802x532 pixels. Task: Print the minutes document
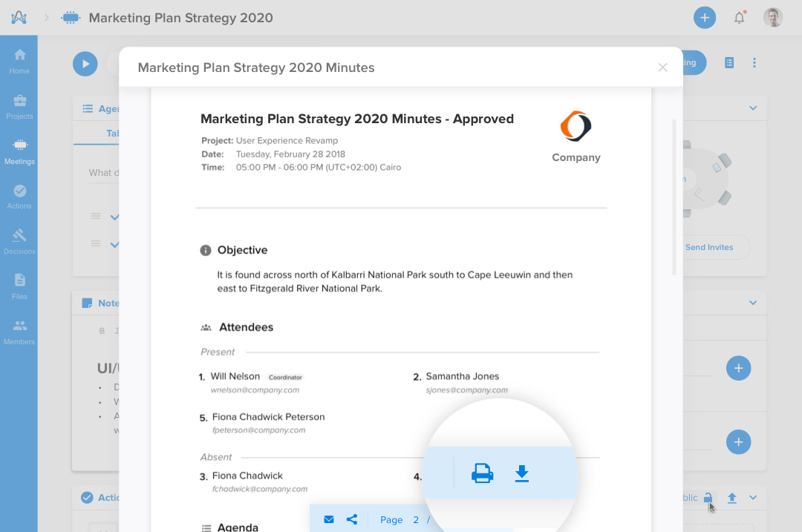[482, 473]
